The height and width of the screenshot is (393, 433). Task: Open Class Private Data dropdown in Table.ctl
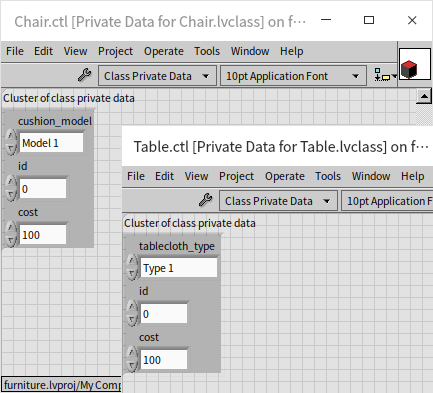click(278, 201)
